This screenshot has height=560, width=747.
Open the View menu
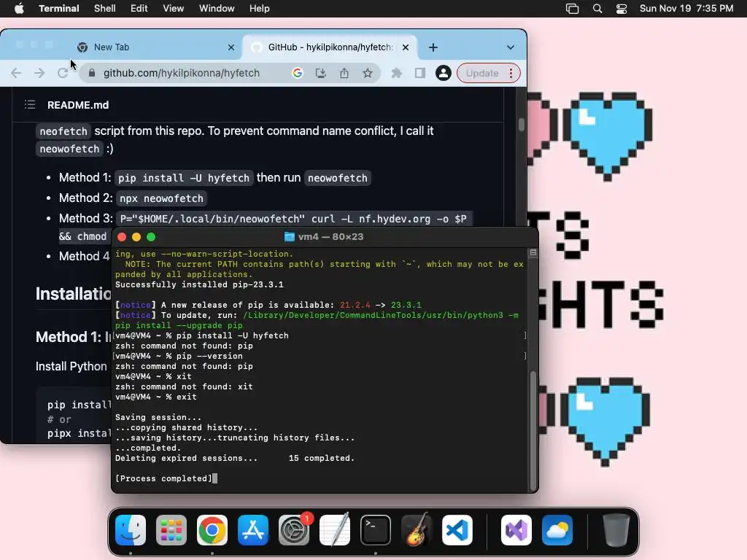pyautogui.click(x=174, y=9)
